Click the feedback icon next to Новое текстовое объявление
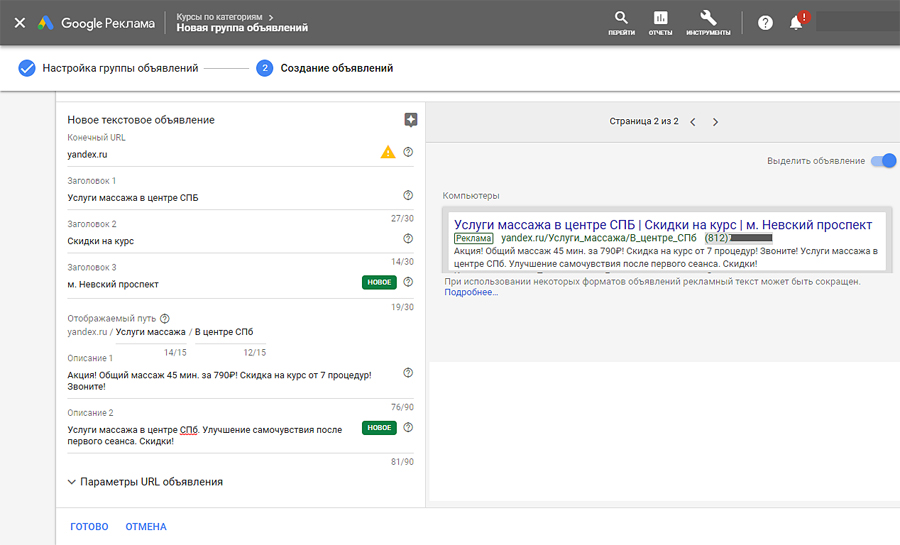The image size is (900, 545). click(410, 120)
